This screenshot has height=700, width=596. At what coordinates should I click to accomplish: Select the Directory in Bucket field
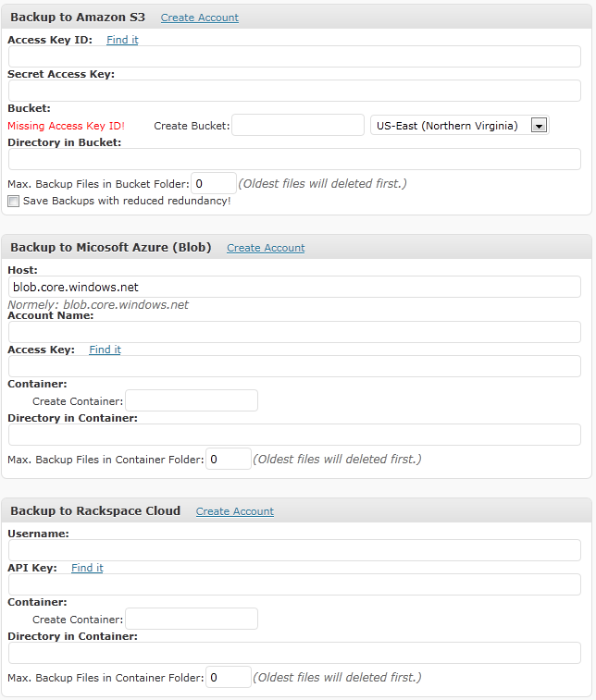[294, 159]
